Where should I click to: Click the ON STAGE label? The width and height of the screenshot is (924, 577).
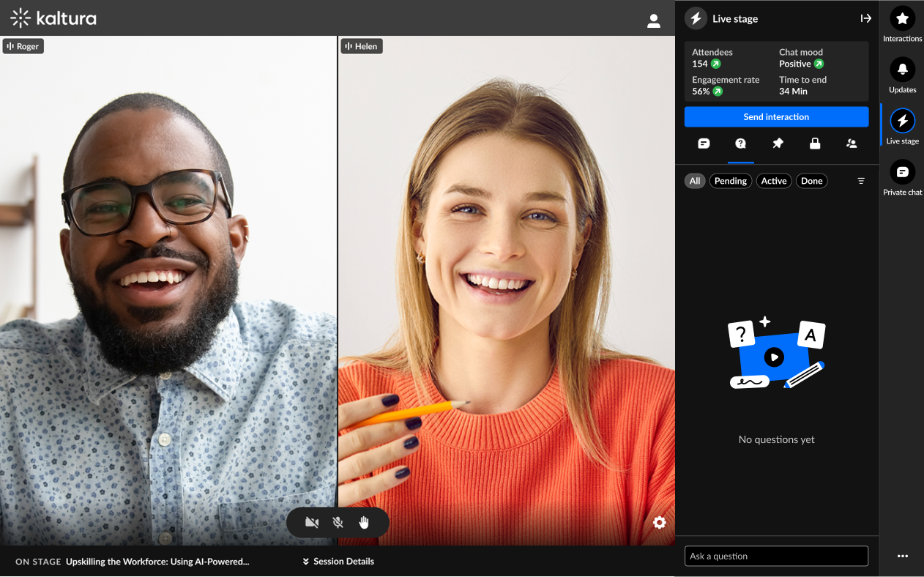(38, 562)
